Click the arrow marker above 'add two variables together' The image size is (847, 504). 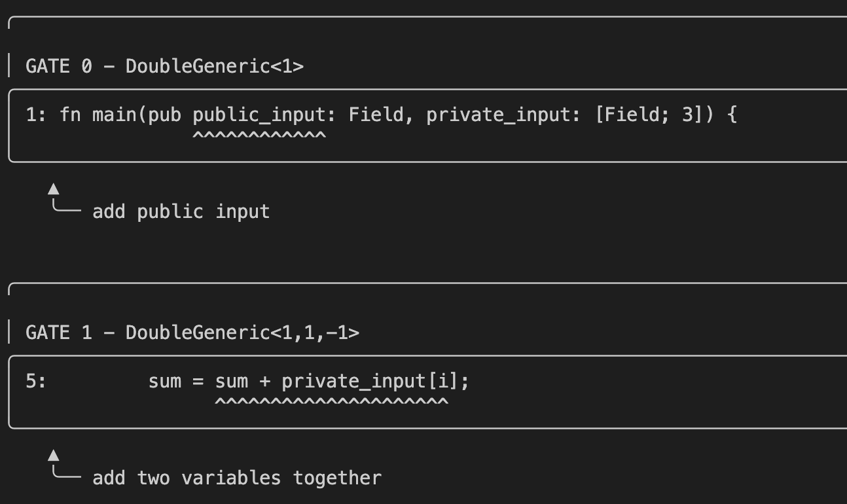pyautogui.click(x=54, y=455)
